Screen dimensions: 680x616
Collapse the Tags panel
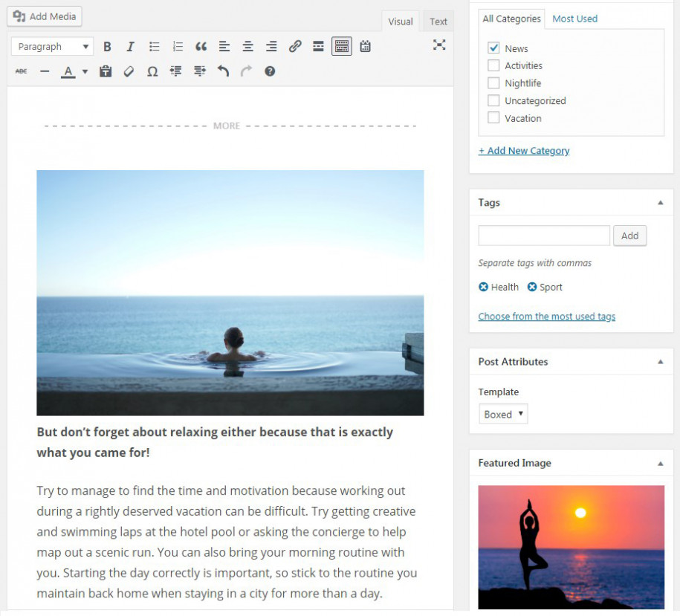659,202
